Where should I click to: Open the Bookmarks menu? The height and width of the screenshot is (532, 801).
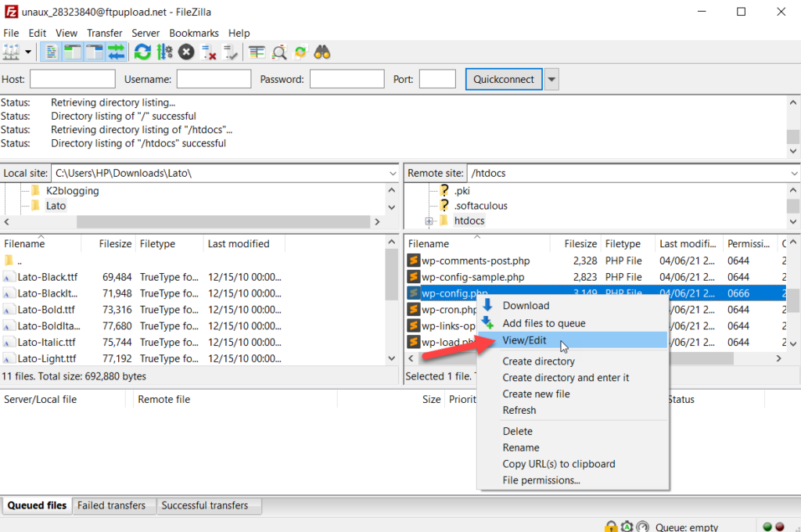(194, 33)
